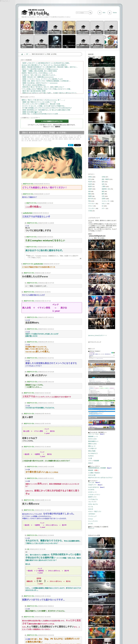Open the 音楽 (96) category
This screenshot has width=138, height=644.
coord(91,191)
